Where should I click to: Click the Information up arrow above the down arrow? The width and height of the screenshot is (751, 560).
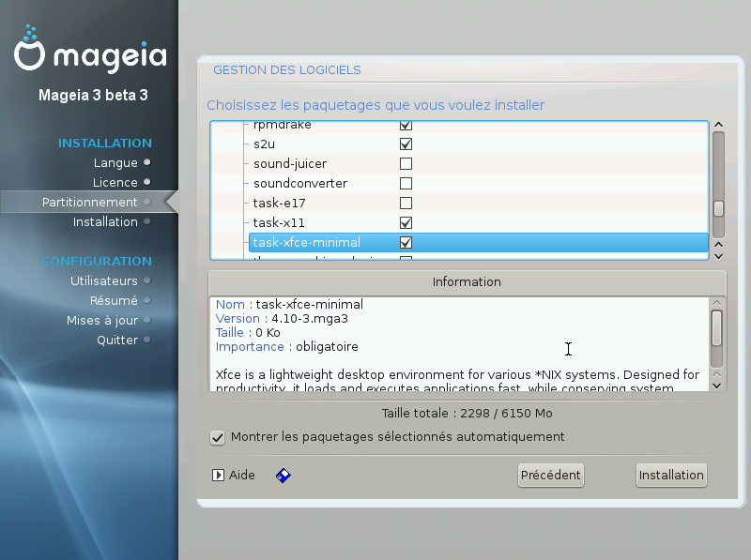716,374
